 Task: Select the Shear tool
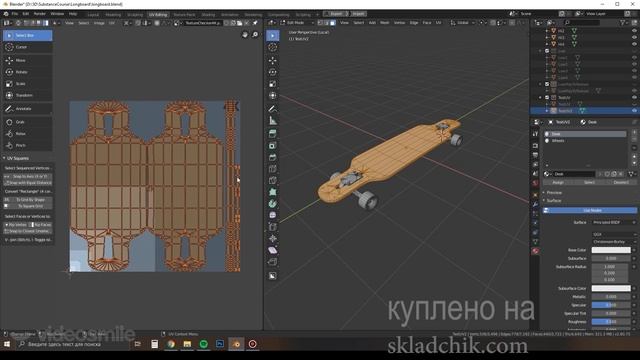click(273, 250)
